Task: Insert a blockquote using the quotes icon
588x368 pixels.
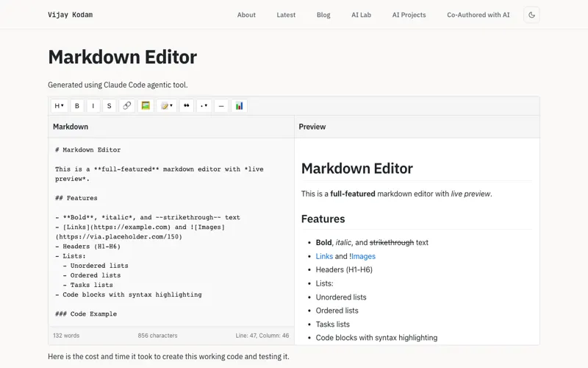Action: click(x=187, y=106)
